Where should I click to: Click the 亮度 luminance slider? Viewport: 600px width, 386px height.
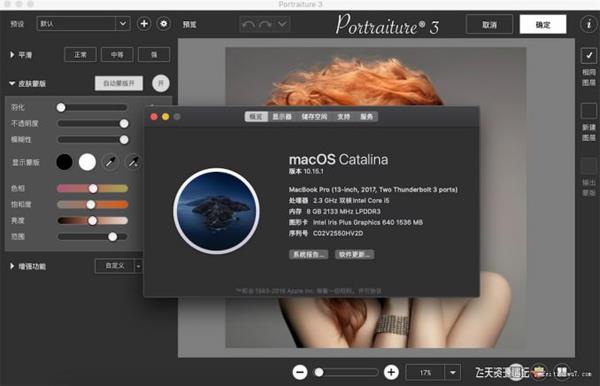tap(92, 221)
